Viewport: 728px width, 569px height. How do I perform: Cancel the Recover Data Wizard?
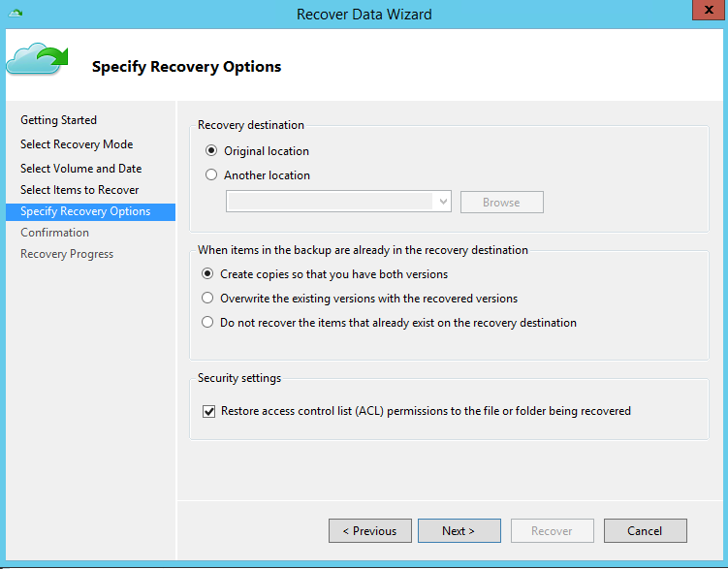[x=645, y=530]
